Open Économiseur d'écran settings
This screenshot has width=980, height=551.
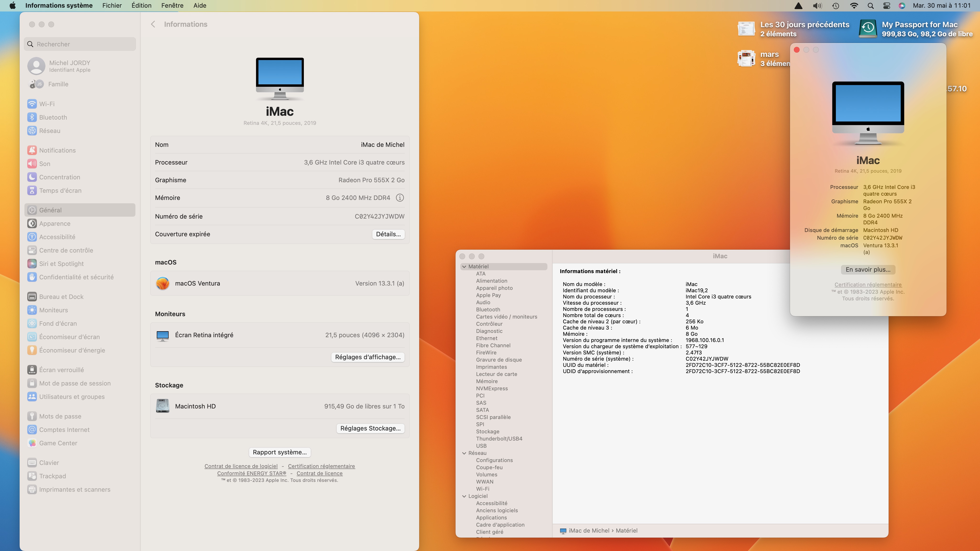click(69, 337)
